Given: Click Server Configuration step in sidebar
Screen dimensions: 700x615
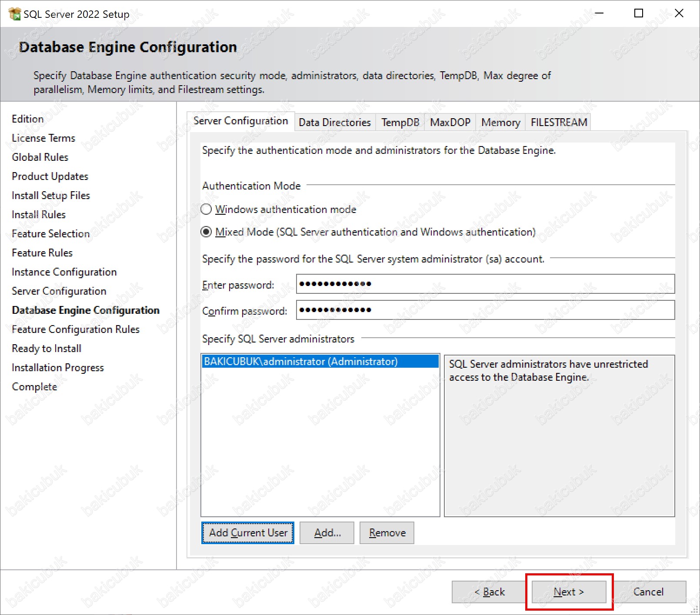Looking at the screenshot, I should (x=59, y=291).
